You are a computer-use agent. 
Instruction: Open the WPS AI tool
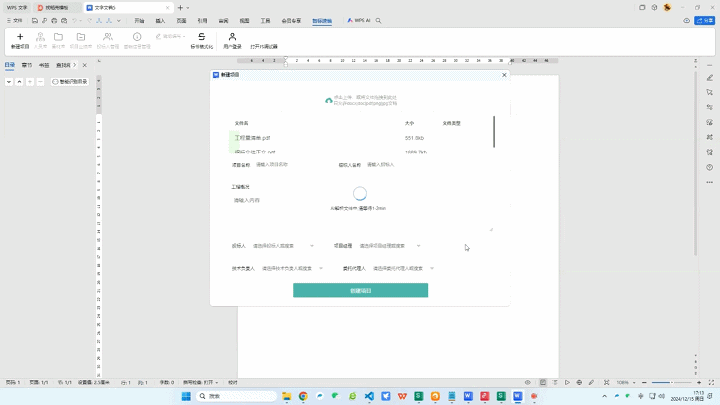coord(357,20)
